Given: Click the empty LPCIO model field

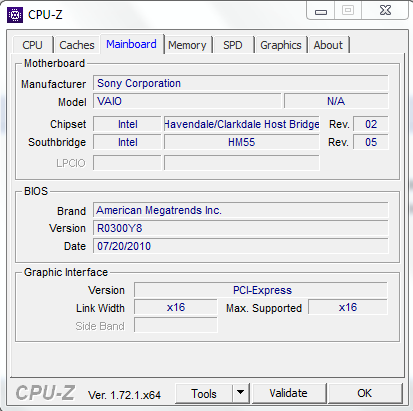Looking at the screenshot, I should coord(242,163).
